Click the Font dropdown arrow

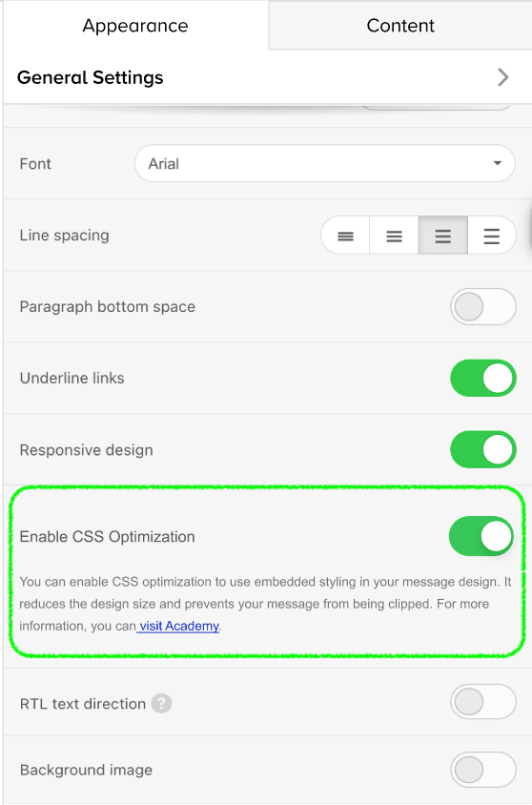(x=497, y=163)
